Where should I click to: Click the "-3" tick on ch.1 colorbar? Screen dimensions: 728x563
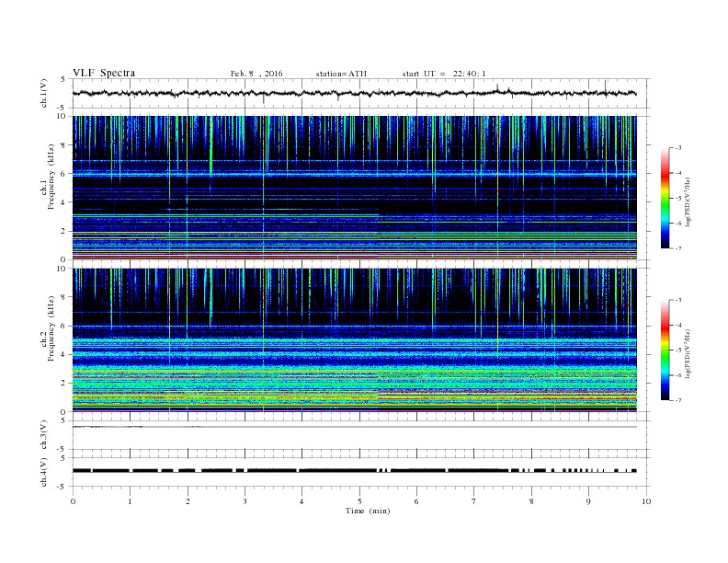point(678,148)
